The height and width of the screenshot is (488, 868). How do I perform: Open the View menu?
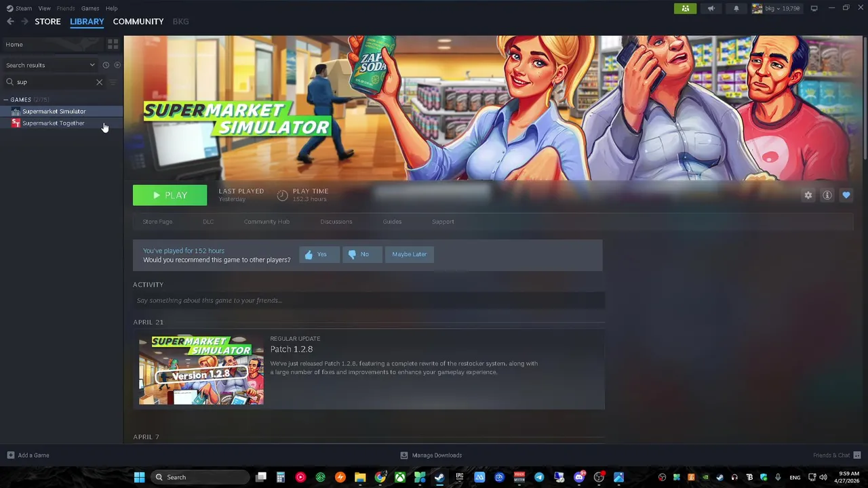[44, 8]
